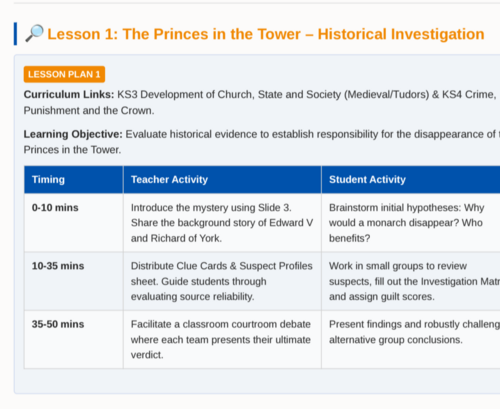Image resolution: width=500 pixels, height=409 pixels.
Task: Click the 'Facilitate a classroom courtroom debate' cell
Action: (222, 339)
